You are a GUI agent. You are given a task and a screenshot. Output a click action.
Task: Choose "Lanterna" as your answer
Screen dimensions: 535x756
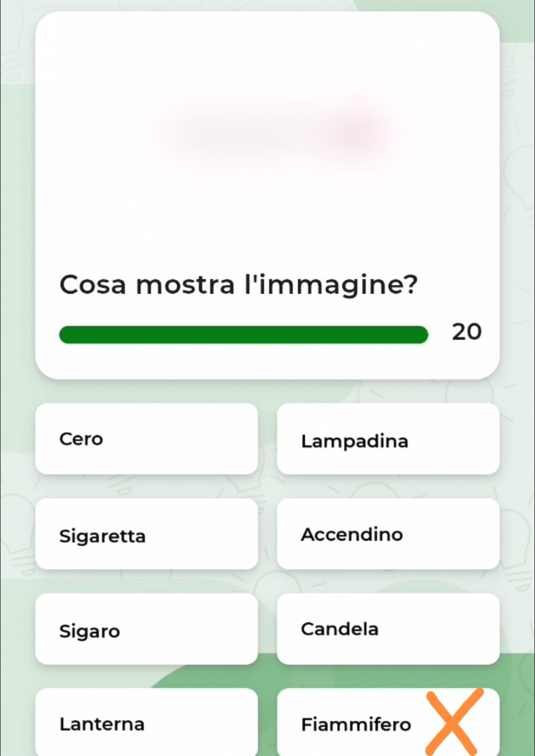coord(146,723)
